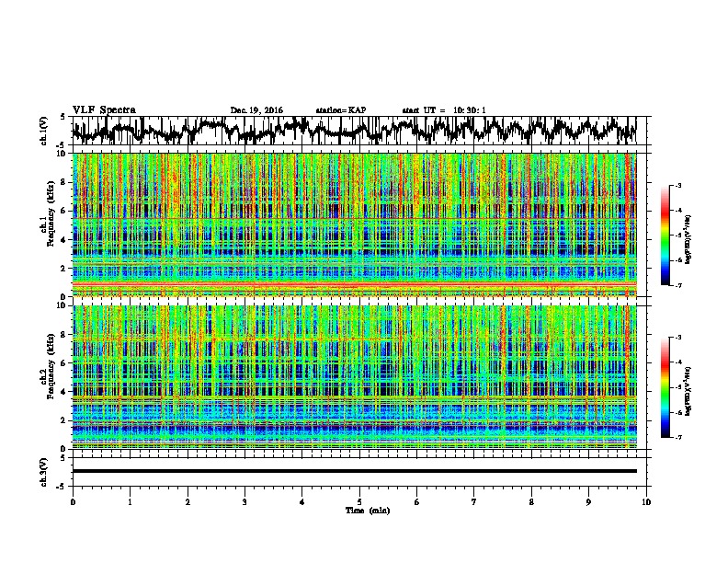Click time axis tick label "2"
Screen dimensions: 728x563
(x=188, y=501)
